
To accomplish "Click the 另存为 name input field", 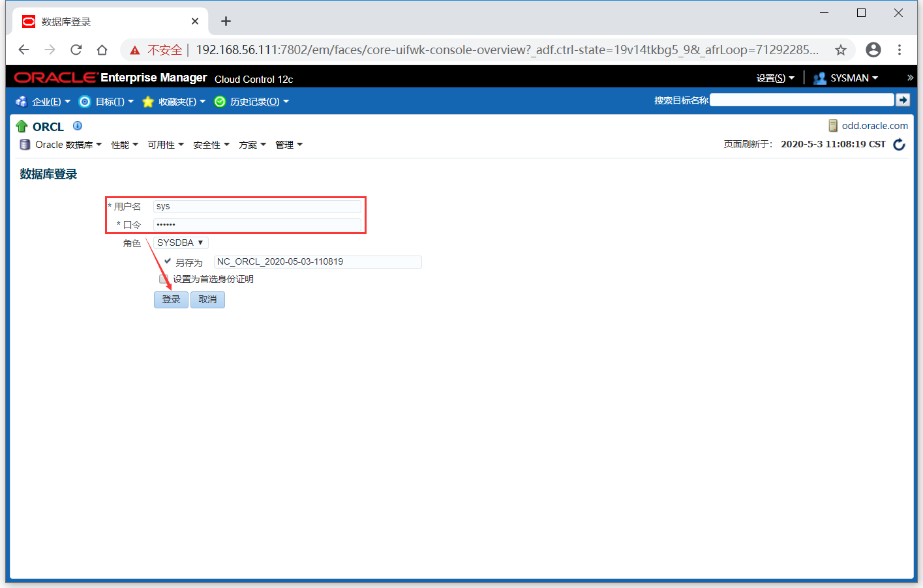I will [x=318, y=261].
